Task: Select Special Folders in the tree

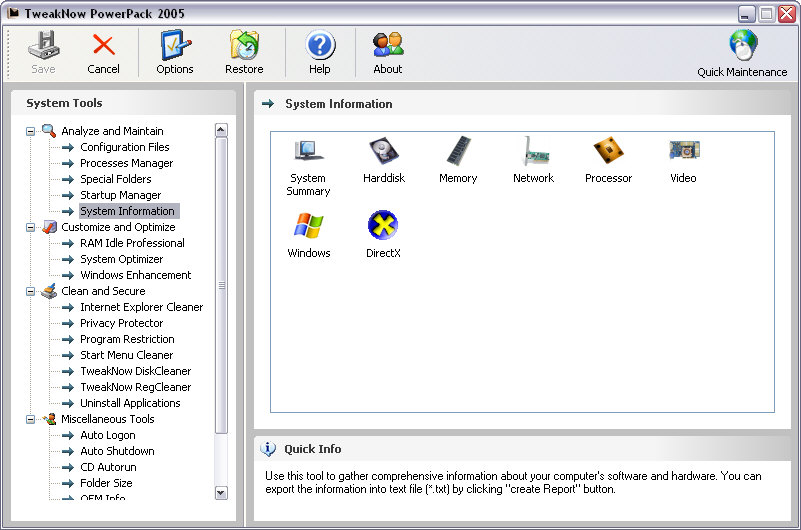Action: click(x=116, y=179)
